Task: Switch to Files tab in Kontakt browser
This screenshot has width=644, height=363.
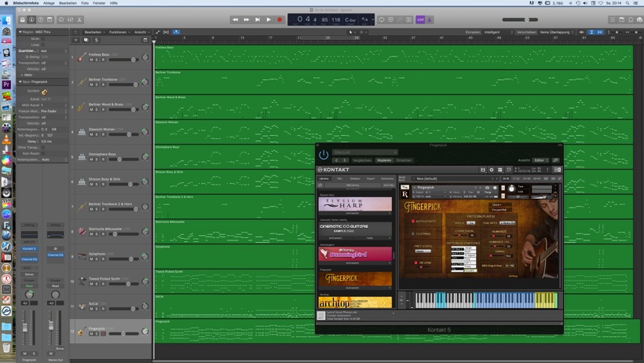Action: coord(339,179)
